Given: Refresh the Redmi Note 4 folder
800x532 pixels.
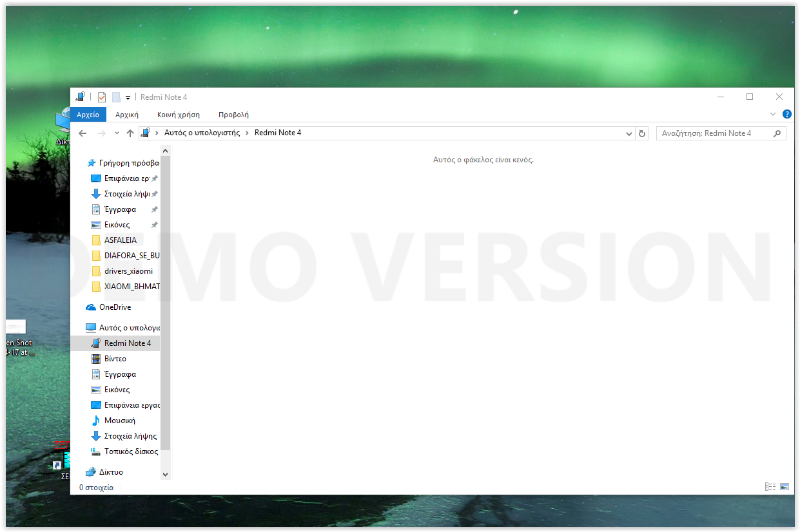Looking at the screenshot, I should click(x=641, y=133).
